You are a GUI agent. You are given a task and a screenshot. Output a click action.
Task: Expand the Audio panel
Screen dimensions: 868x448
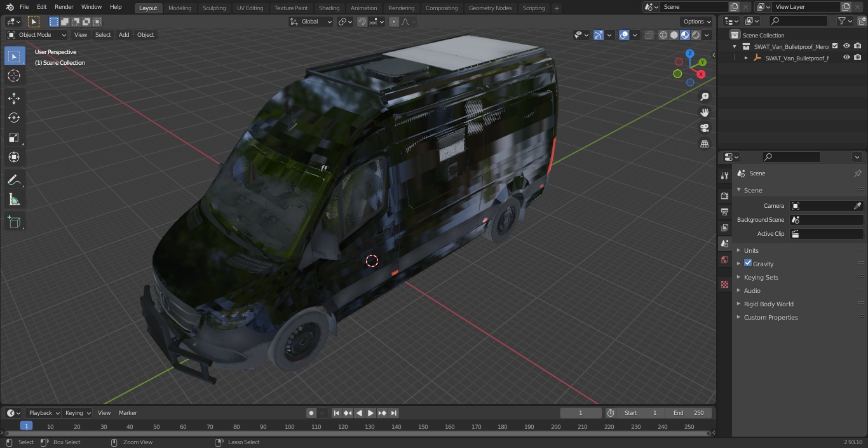pos(751,290)
